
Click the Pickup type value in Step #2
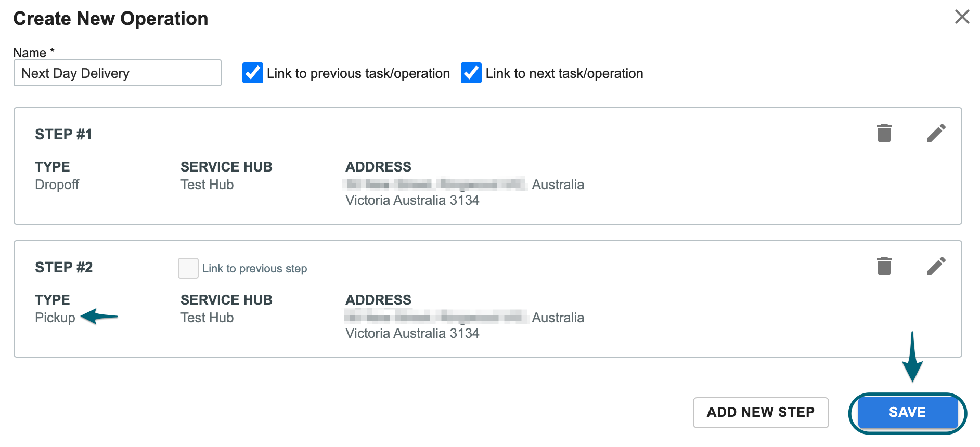point(55,318)
